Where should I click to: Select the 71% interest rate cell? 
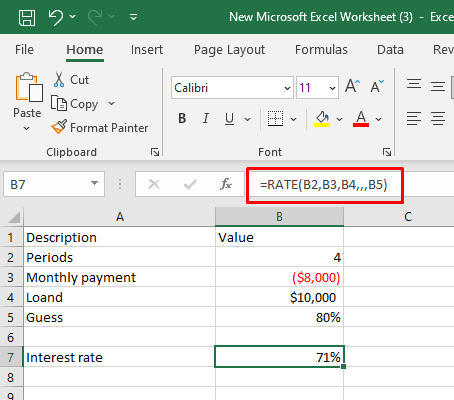[x=279, y=357]
